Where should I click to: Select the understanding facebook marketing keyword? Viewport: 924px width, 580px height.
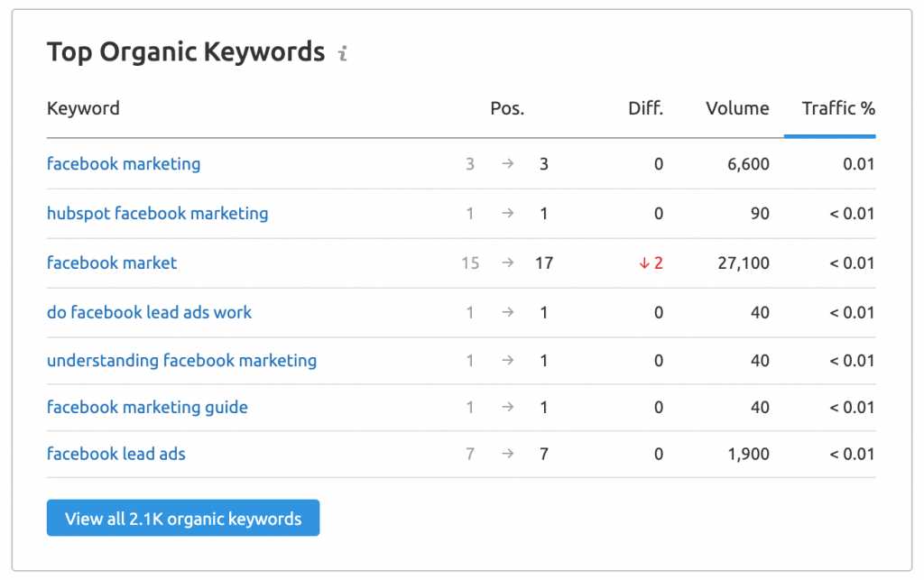181,360
